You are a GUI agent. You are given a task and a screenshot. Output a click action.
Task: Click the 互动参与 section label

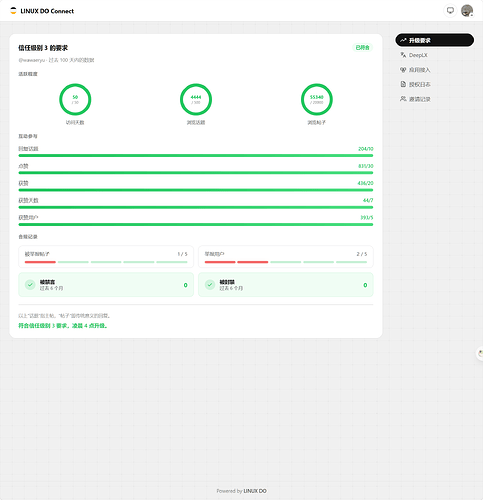28,136
